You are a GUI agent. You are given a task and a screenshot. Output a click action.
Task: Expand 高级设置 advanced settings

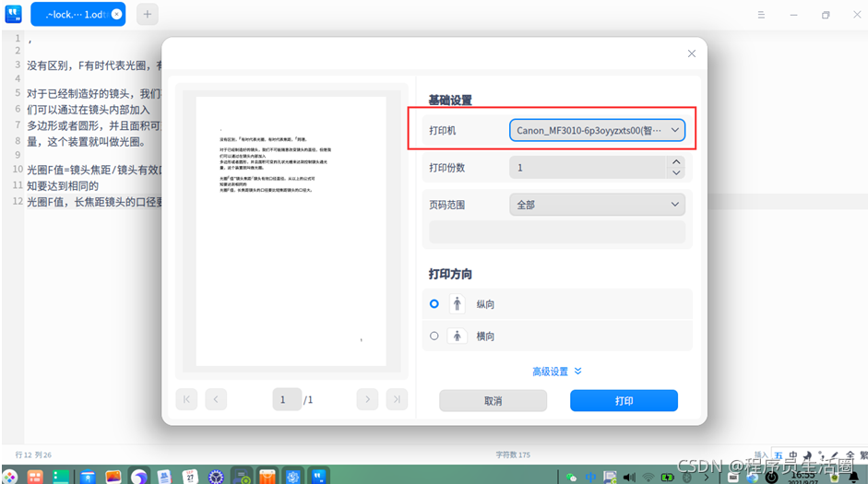point(557,372)
